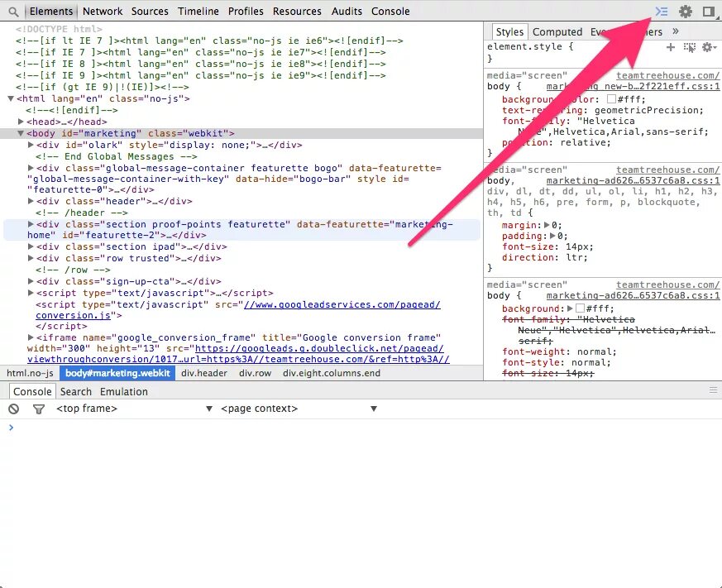The image size is (722, 588).
Task: Click background #fff color swatch
Action: point(581,308)
